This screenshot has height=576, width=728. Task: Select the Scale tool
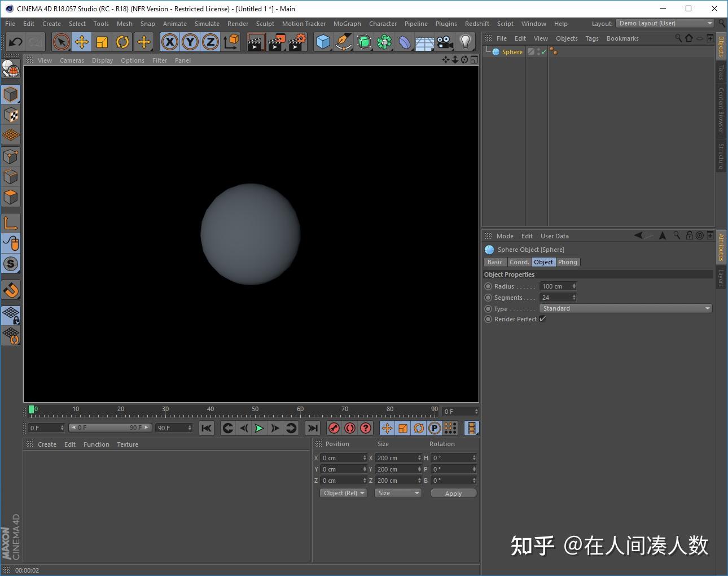[x=102, y=42]
